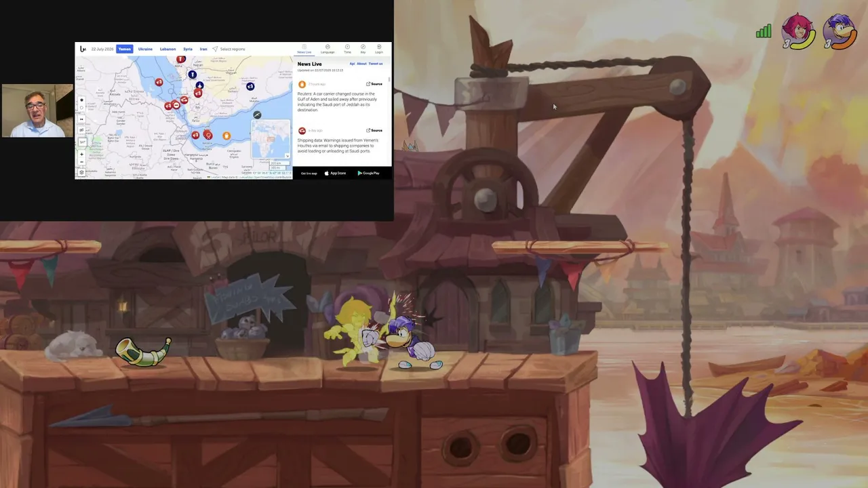Image resolution: width=868 pixels, height=488 pixels.
Task: Select the Syria region tab
Action: [188, 49]
